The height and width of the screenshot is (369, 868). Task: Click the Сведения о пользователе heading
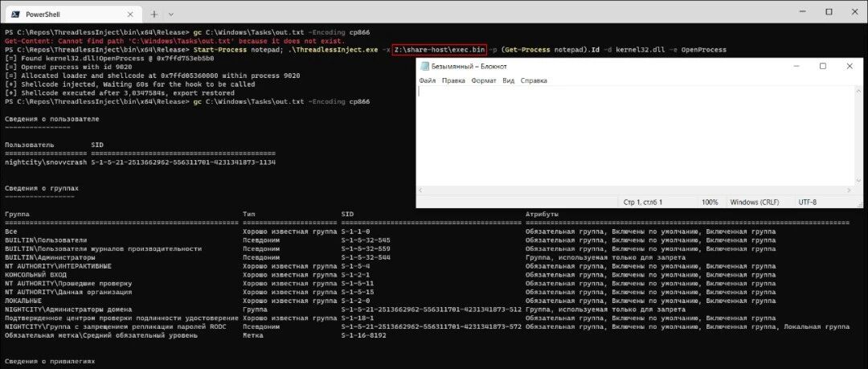point(52,119)
